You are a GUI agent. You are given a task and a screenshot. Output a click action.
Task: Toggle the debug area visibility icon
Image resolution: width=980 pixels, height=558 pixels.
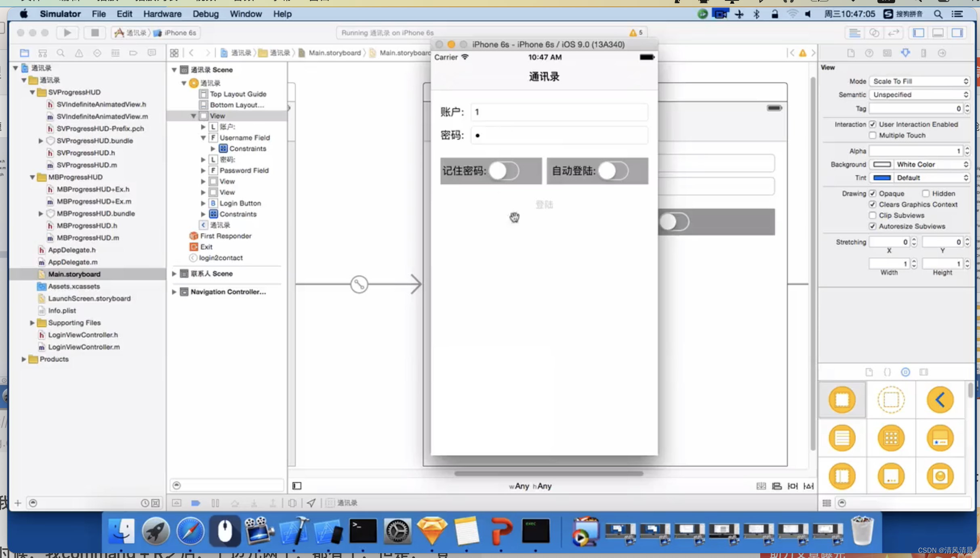[x=938, y=33]
